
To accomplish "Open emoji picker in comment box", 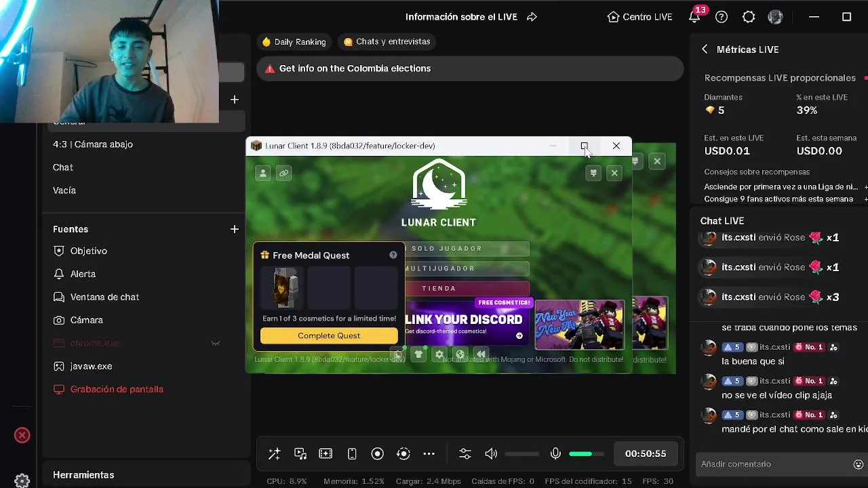I will click(x=858, y=464).
